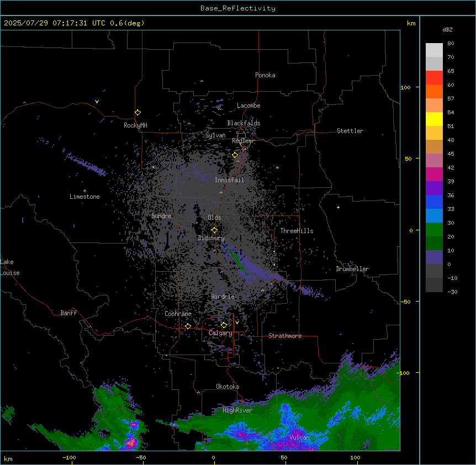Select the Lacombe city label
The image size is (476, 465).
[x=248, y=105]
